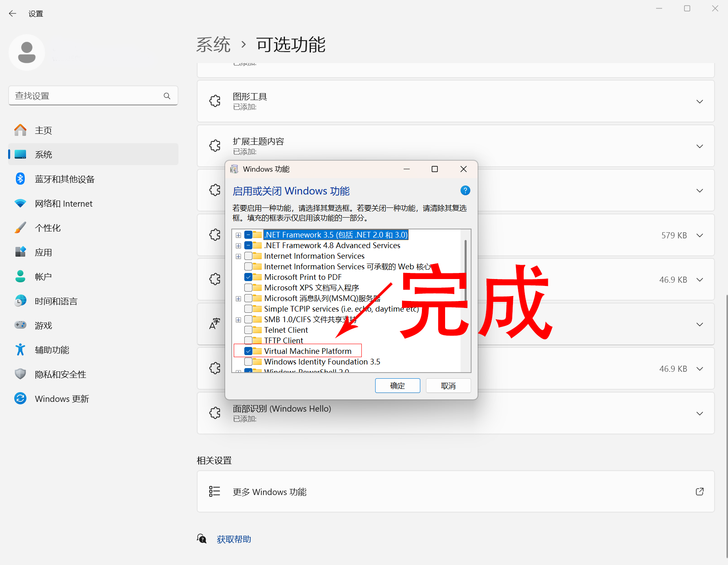
Task: Open 蓝牙和其他设备 settings
Action: (93, 179)
